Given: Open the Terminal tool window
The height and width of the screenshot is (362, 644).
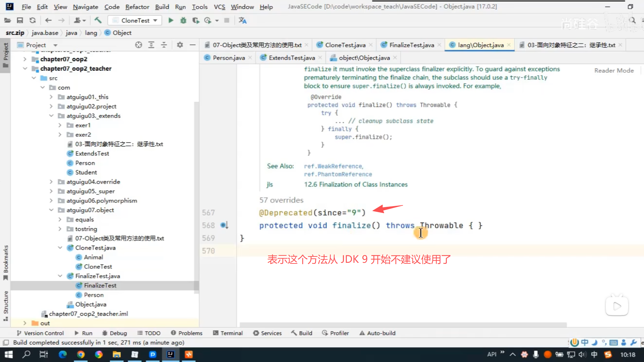Looking at the screenshot, I should pyautogui.click(x=228, y=333).
